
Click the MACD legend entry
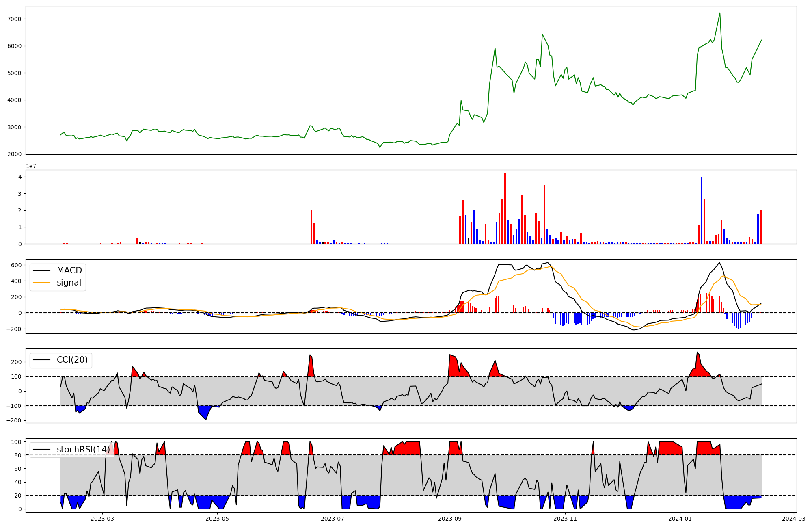pyautogui.click(x=69, y=270)
